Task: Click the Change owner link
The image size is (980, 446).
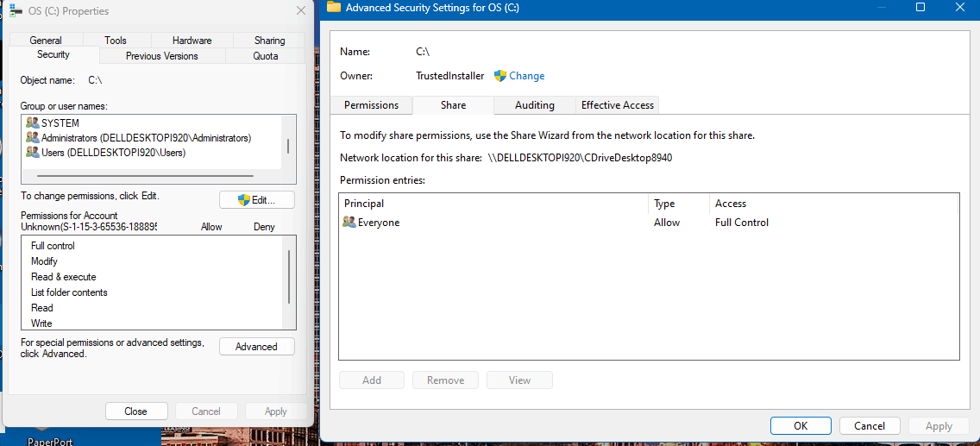Action: coord(527,76)
